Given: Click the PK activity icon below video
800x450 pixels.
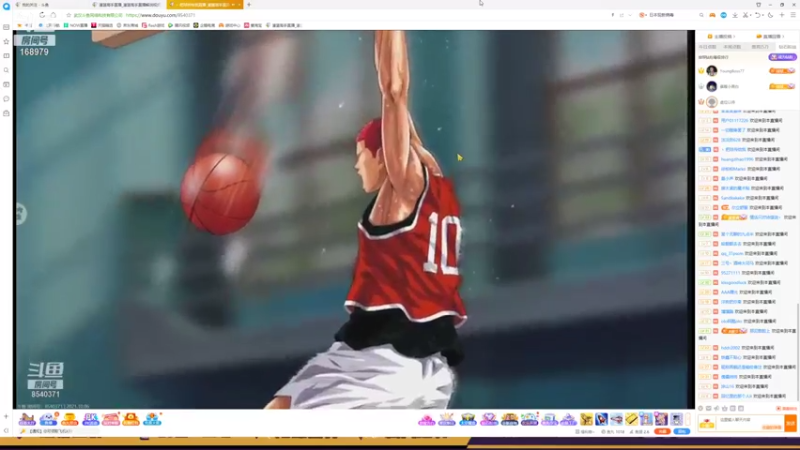Looking at the screenshot, I should pos(90,419).
